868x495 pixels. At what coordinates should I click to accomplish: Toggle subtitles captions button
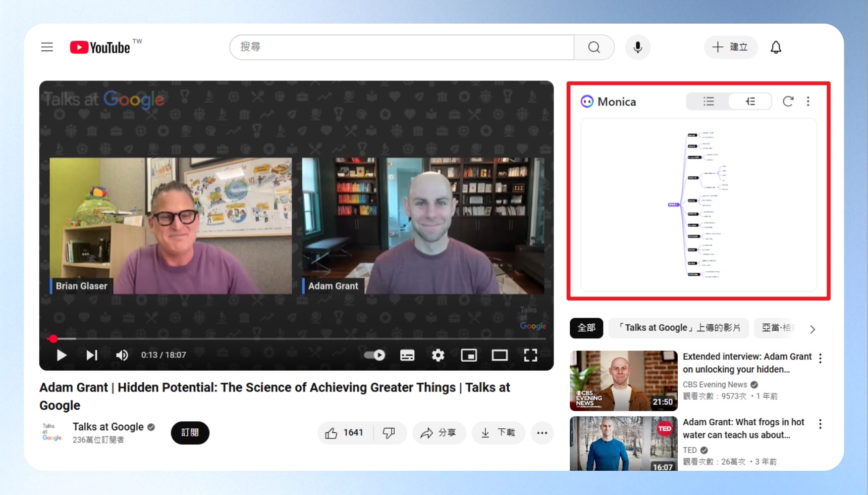pyautogui.click(x=407, y=355)
